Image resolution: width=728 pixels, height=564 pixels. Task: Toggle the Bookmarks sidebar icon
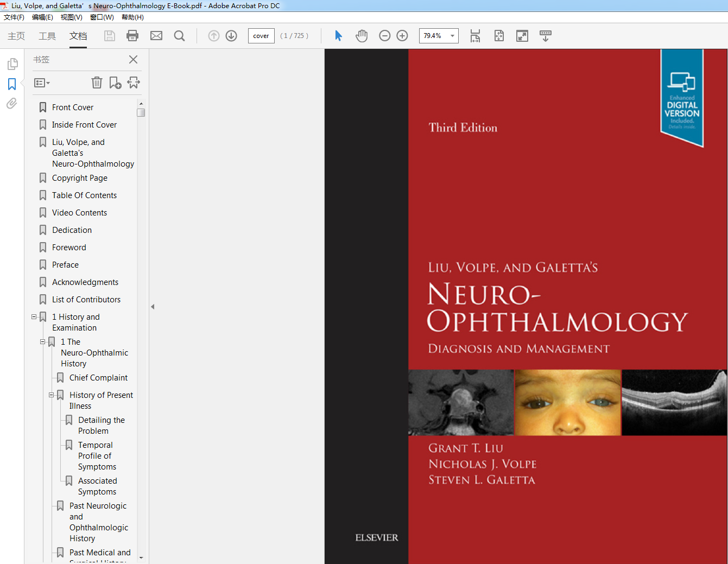12,84
